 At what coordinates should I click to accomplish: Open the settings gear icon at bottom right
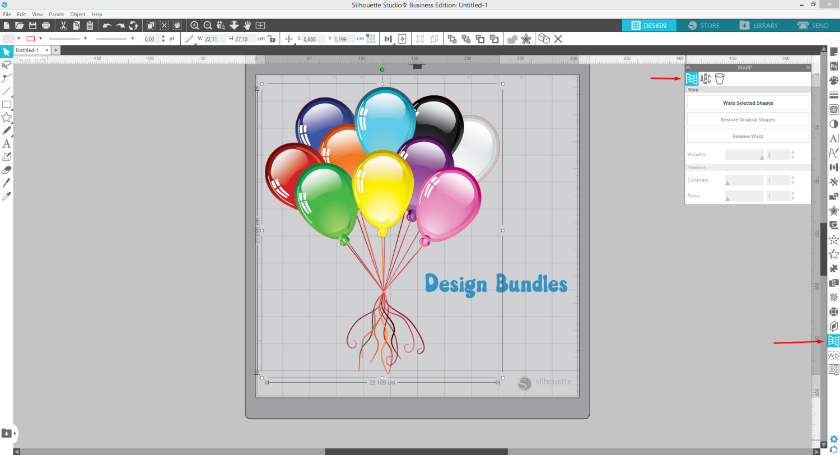pos(834,439)
